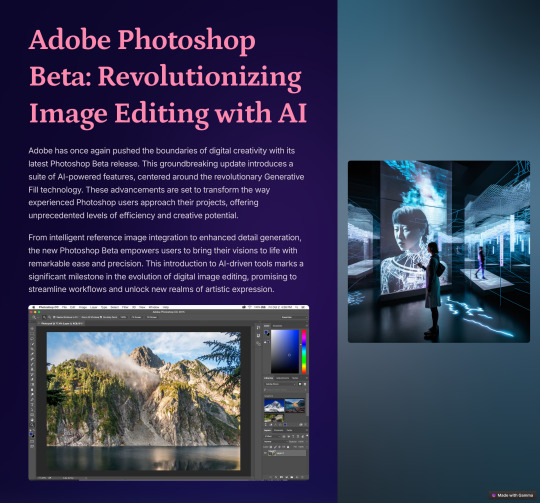This screenshot has width=540, height=503.
Task: Select the Hand tool in Photoshop toolbar
Action: tap(32, 420)
